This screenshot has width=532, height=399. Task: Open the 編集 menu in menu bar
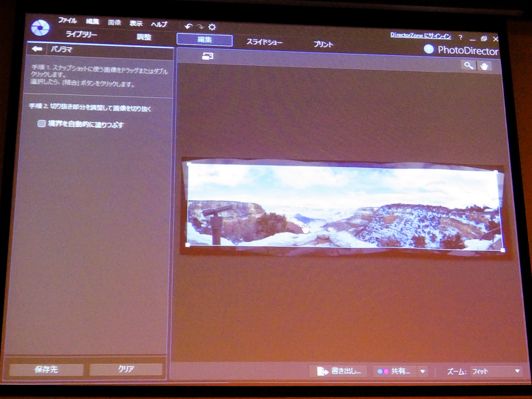[x=92, y=22]
